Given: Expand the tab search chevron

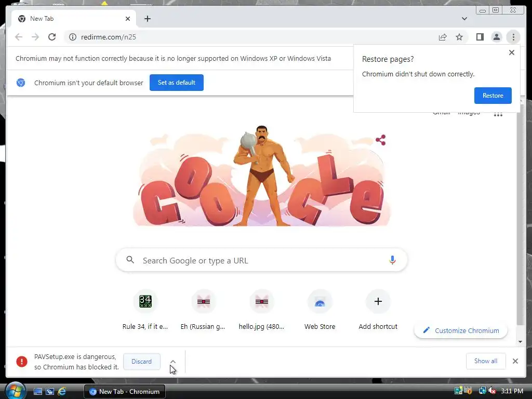Looking at the screenshot, I should pyautogui.click(x=464, y=19).
